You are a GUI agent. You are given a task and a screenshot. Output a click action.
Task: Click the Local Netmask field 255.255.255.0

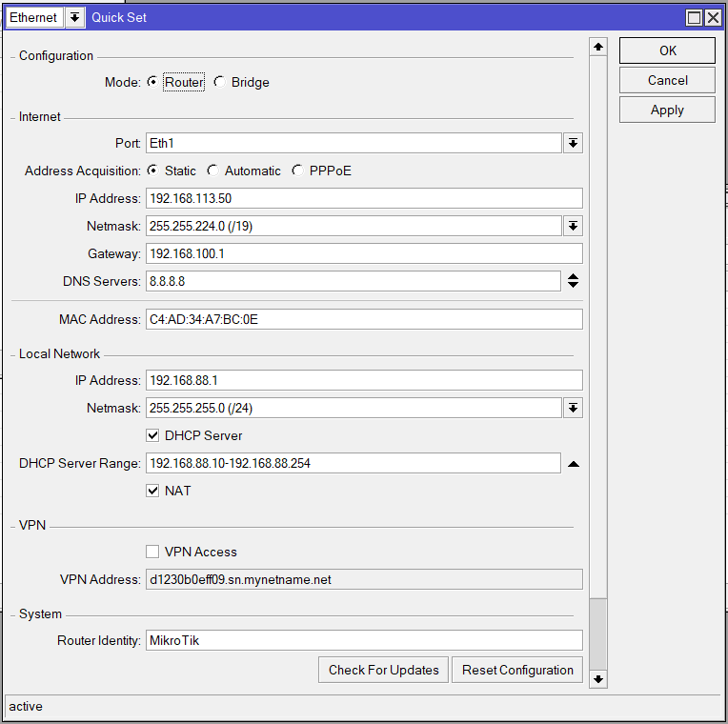354,408
